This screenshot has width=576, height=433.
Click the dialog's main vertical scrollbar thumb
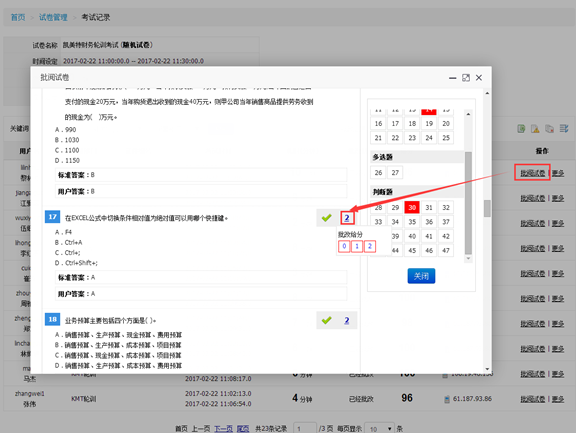coord(487,208)
